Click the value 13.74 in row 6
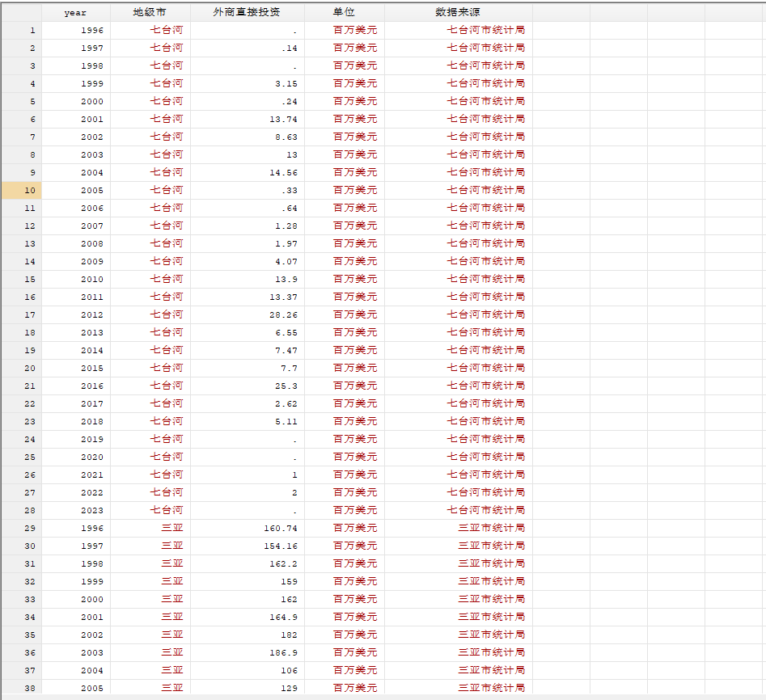This screenshot has height=700, width=766. tap(283, 119)
